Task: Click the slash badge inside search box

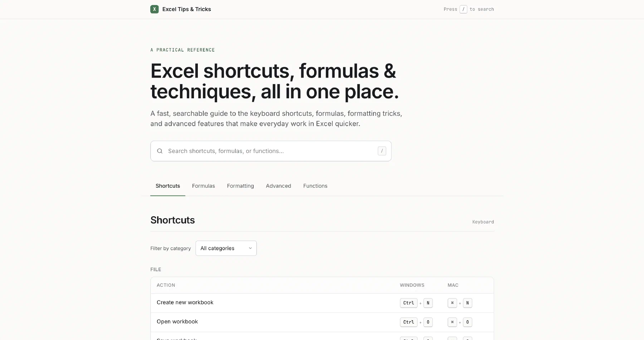Action: click(x=382, y=151)
